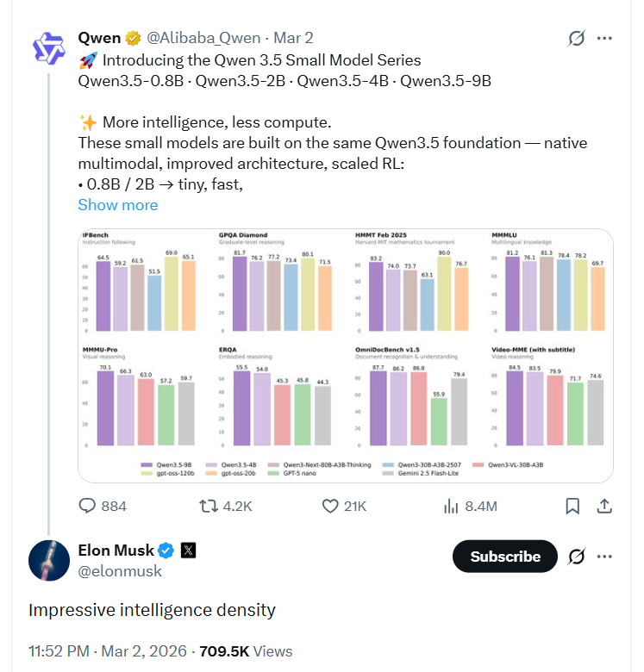This screenshot has height=672, width=644.
Task: Bookmark the Qwen 3.5 announcement post
Action: click(x=572, y=506)
